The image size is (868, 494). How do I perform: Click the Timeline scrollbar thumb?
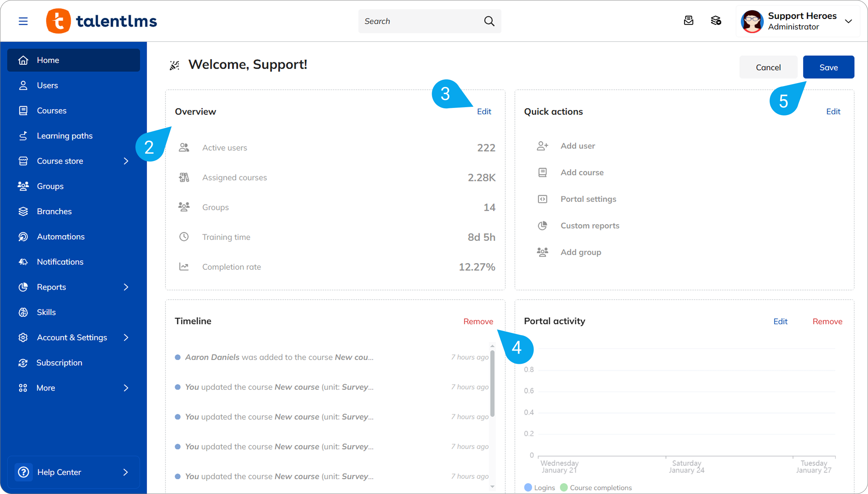pos(492,383)
